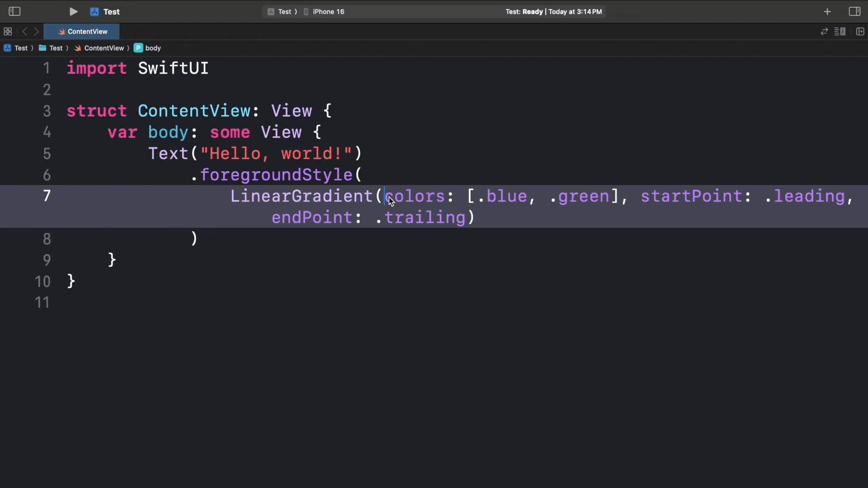This screenshot has width=868, height=488.
Task: Run the Test project
Action: click(x=73, y=12)
